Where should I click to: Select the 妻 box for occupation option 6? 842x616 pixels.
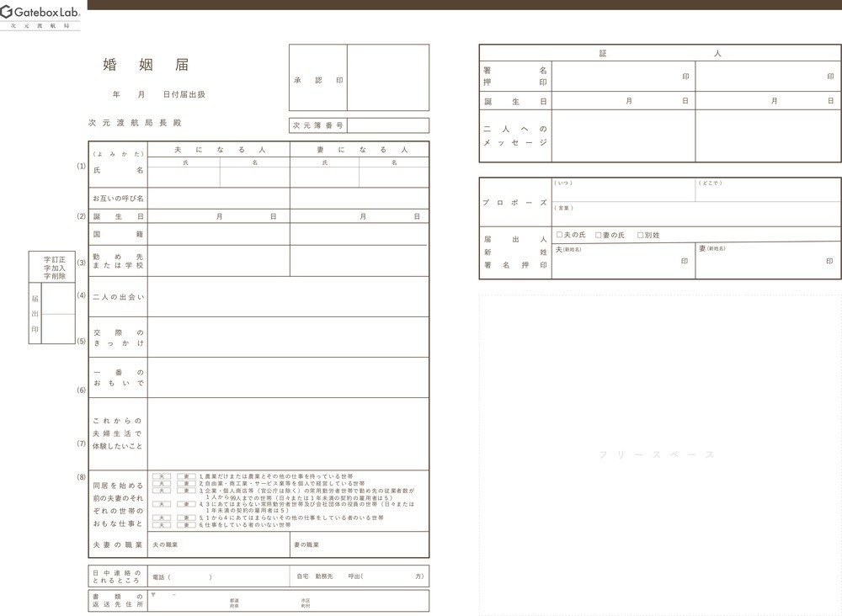tap(186, 524)
